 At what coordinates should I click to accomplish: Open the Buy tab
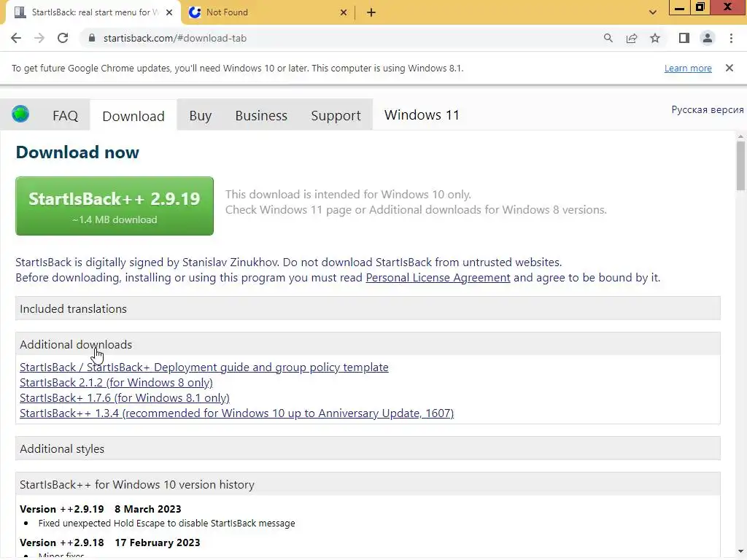pos(200,115)
